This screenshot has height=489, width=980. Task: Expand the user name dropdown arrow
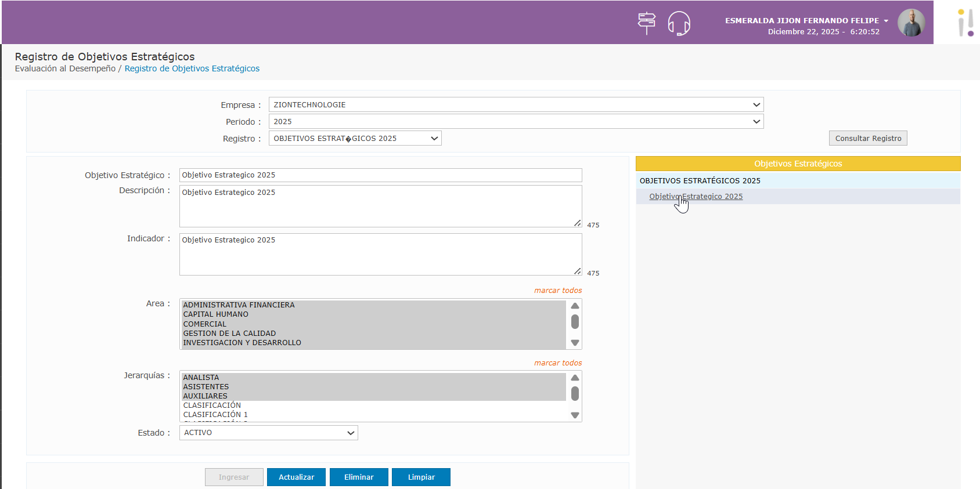coord(886,21)
